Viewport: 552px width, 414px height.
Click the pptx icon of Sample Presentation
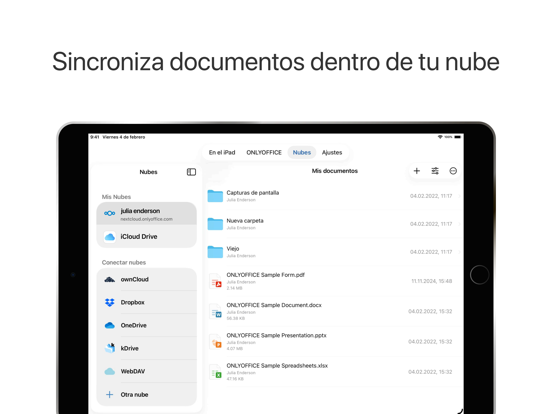(x=215, y=341)
